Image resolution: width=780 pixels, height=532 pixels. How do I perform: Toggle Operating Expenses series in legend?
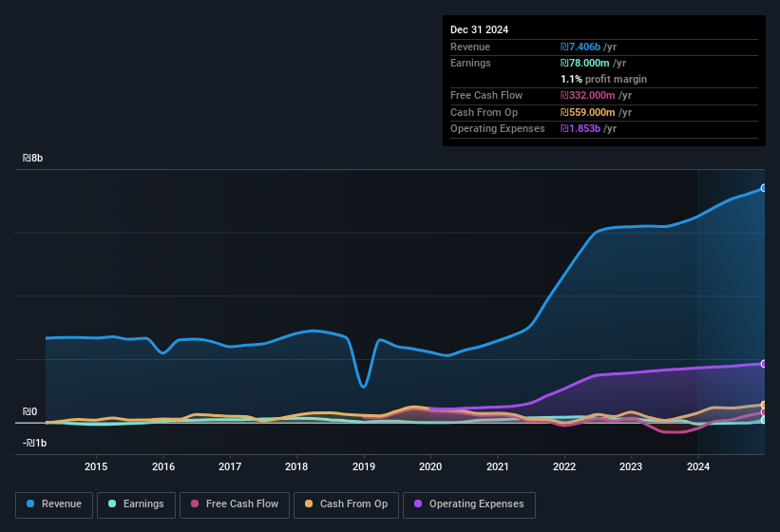(x=469, y=505)
